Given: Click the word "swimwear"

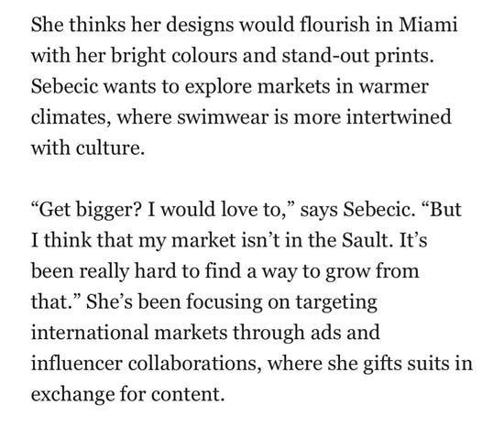Looking at the screenshot, I should (223, 117).
